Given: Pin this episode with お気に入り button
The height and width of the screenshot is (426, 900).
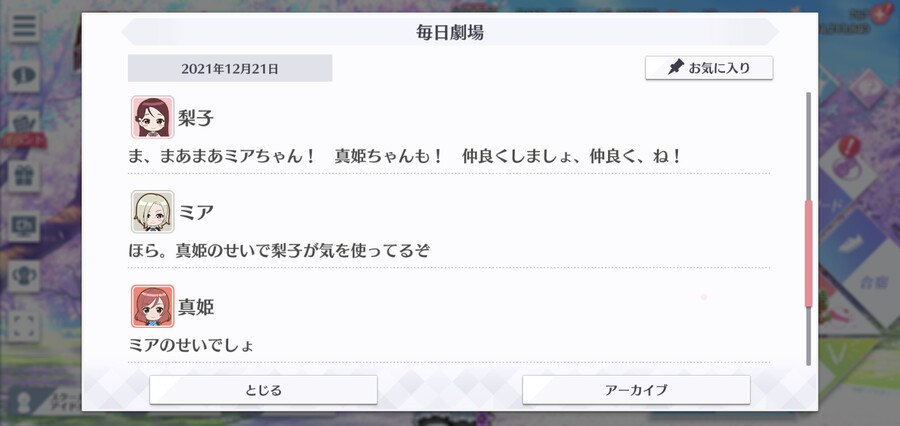Looking at the screenshot, I should [x=709, y=68].
